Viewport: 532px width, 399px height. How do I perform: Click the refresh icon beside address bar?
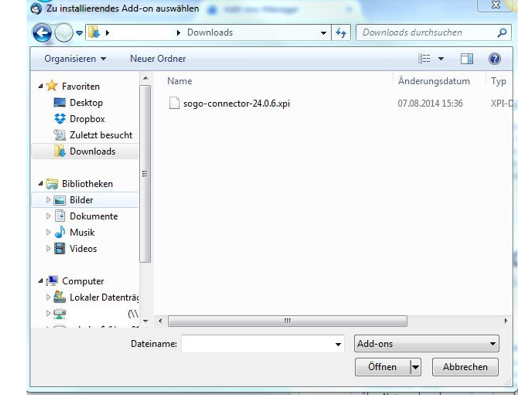pyautogui.click(x=341, y=33)
